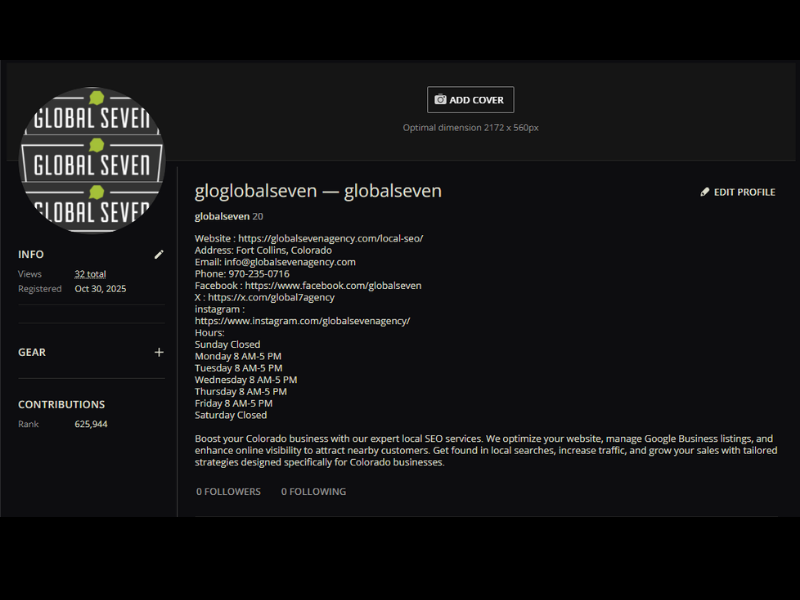Click the Sunday Closed hours line
Screen dimensions: 800x600
[228, 344]
